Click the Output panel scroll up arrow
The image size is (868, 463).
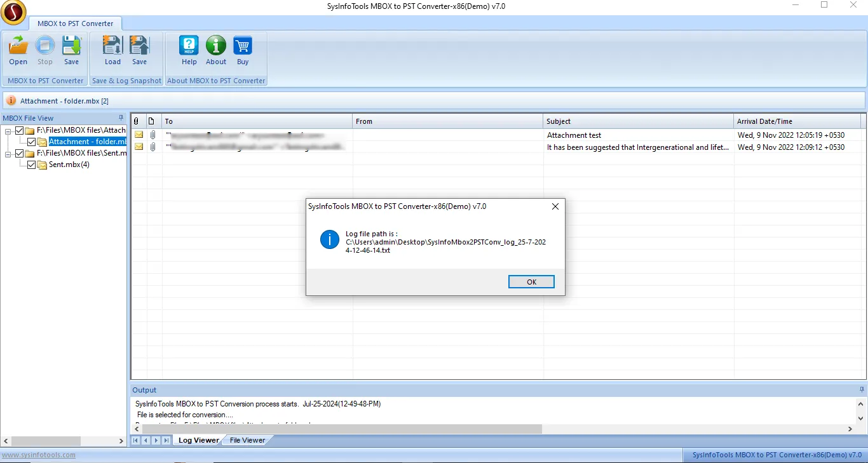(862, 404)
